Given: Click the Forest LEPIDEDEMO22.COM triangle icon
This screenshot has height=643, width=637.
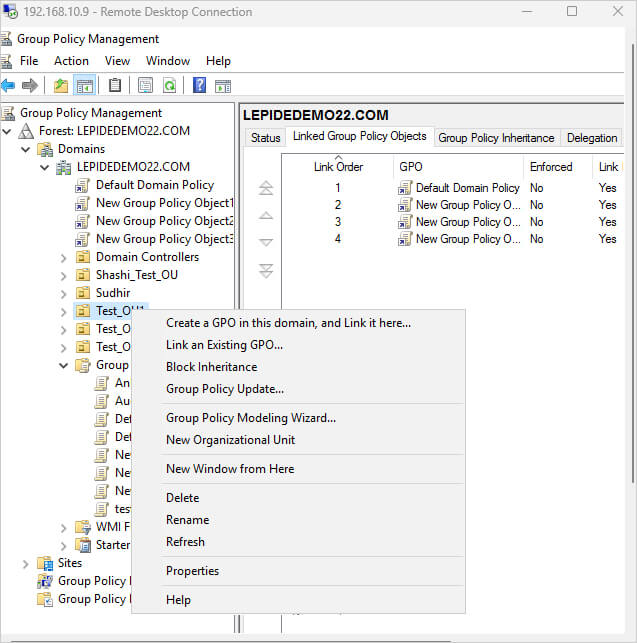Looking at the screenshot, I should tap(26, 131).
